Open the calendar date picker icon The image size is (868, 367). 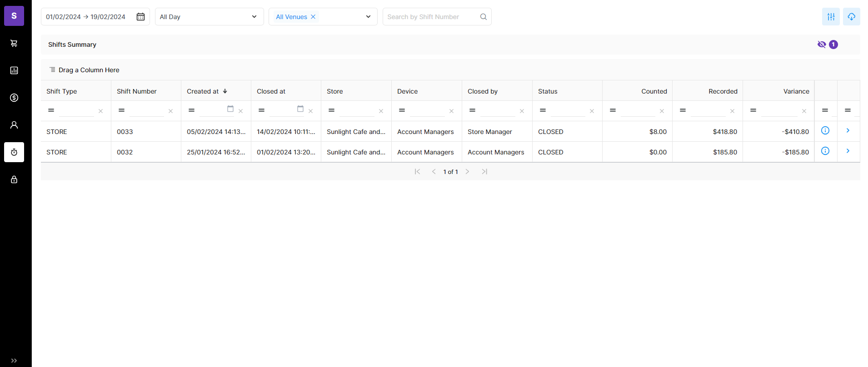141,17
